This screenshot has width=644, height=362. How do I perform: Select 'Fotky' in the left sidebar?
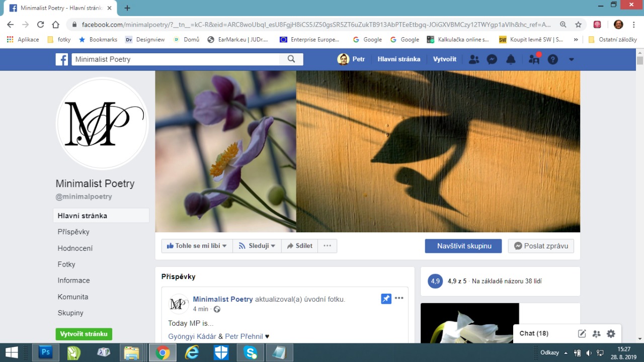click(x=66, y=264)
